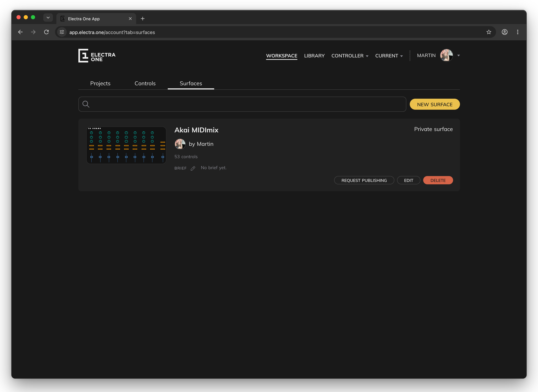Click the 'Private surface' label

click(x=433, y=129)
